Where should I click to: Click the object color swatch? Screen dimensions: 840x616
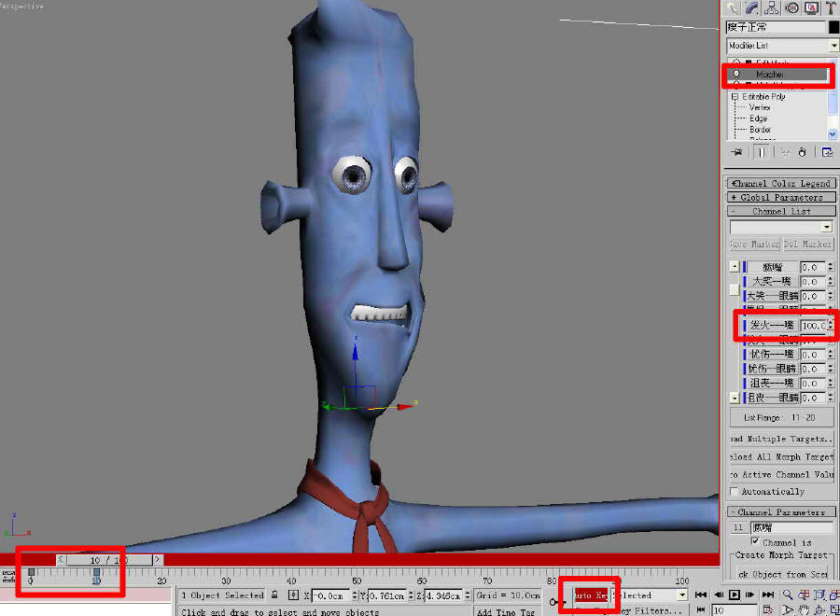[x=834, y=27]
